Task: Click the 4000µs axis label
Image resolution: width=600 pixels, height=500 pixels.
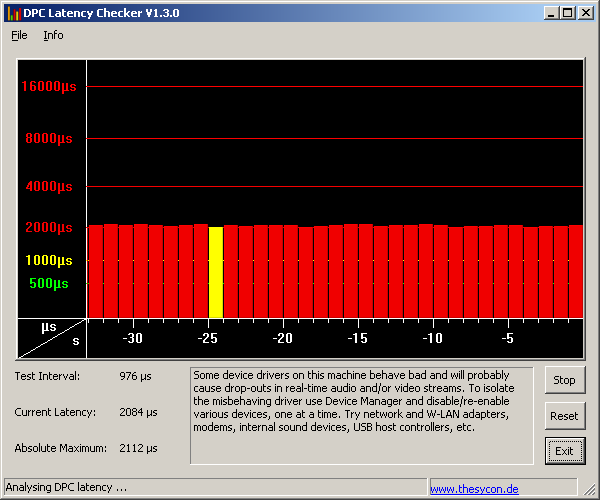Action: point(49,186)
